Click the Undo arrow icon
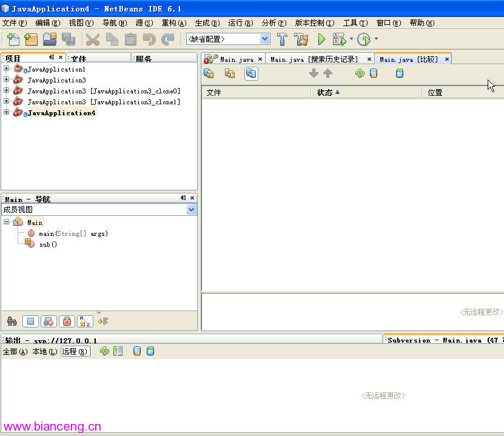 click(x=149, y=39)
